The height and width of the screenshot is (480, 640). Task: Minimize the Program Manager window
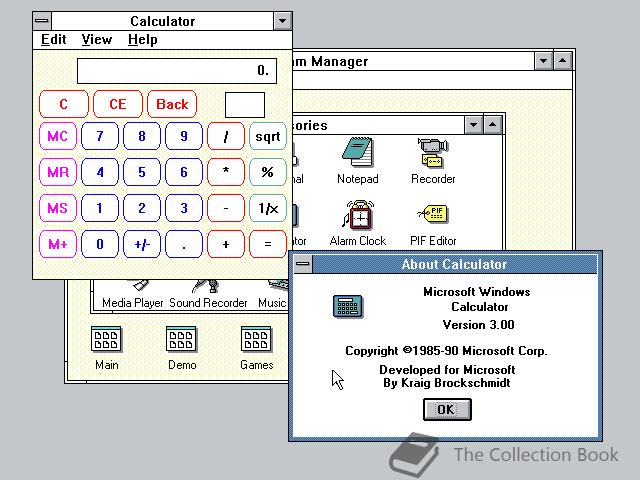click(x=543, y=61)
